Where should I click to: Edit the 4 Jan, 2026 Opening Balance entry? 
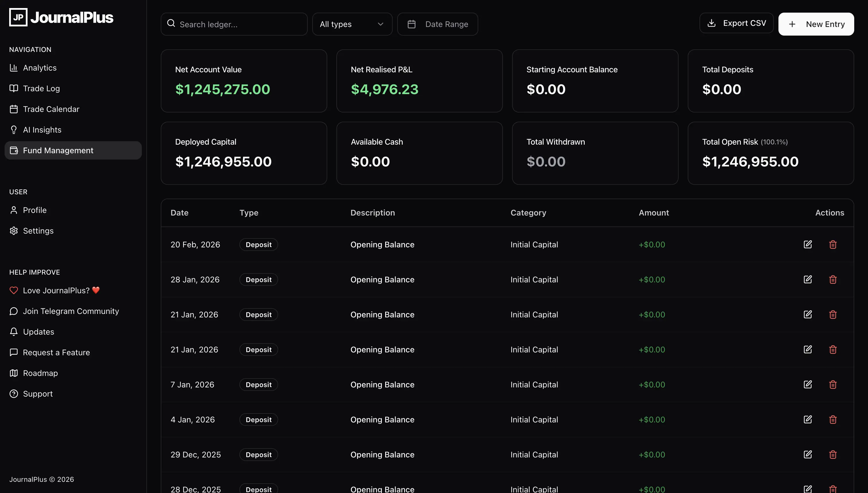[807, 419]
